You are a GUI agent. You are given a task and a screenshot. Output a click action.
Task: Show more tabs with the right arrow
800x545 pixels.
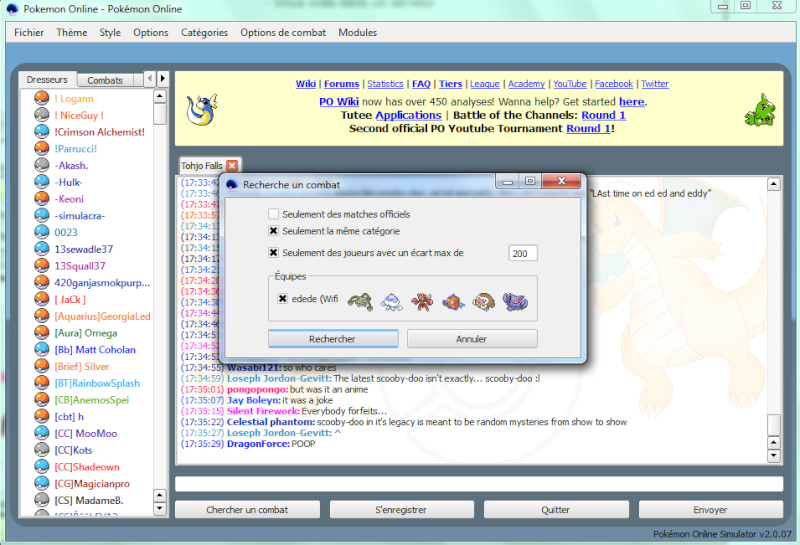(x=163, y=79)
